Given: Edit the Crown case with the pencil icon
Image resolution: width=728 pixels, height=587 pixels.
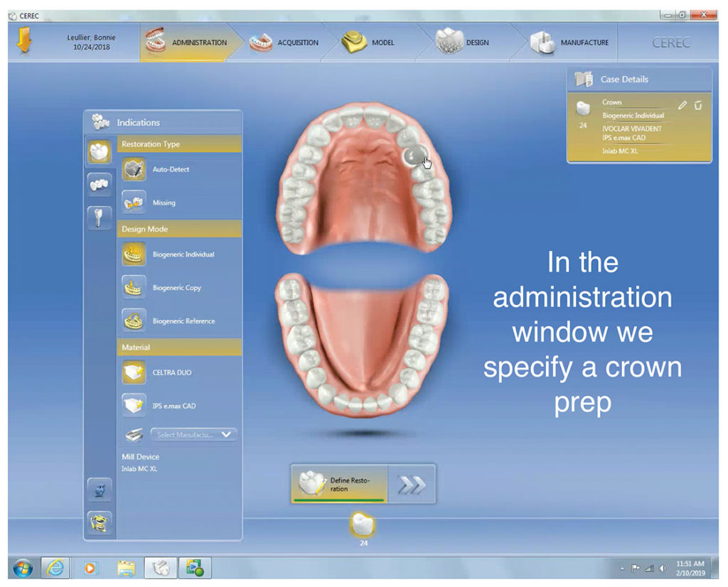Looking at the screenshot, I should 682,104.
